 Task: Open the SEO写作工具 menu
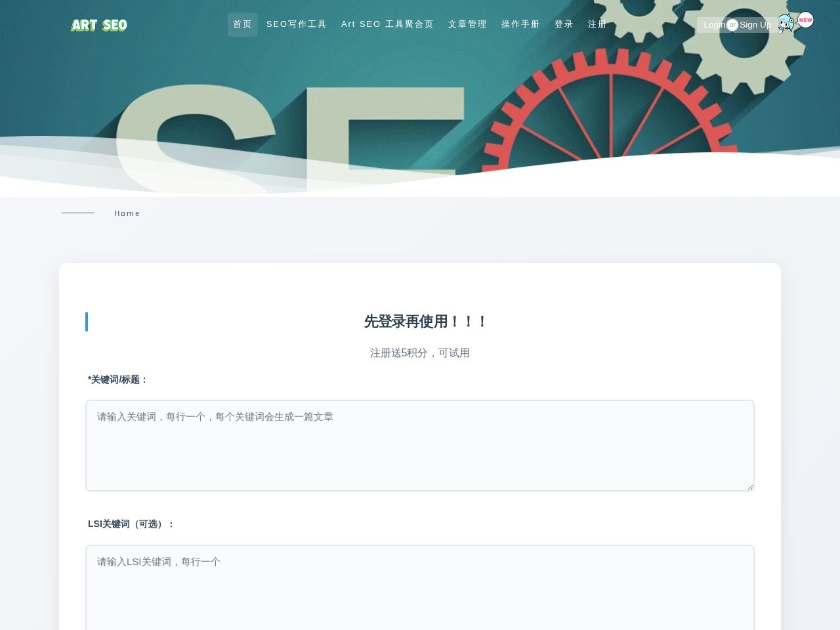point(297,24)
